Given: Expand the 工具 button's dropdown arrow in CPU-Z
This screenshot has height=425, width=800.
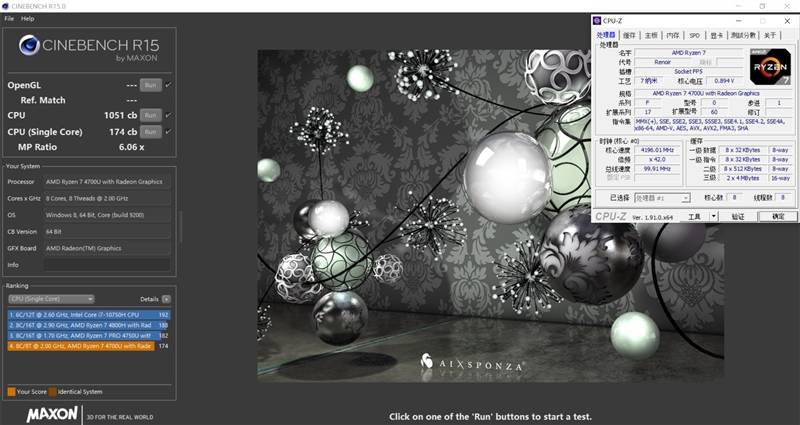Looking at the screenshot, I should click(714, 216).
